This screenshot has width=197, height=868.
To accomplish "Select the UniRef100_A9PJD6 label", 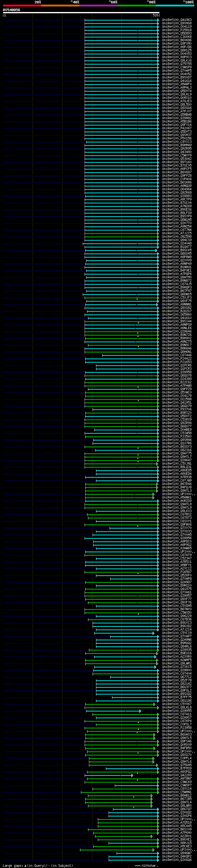I will (177, 47).
